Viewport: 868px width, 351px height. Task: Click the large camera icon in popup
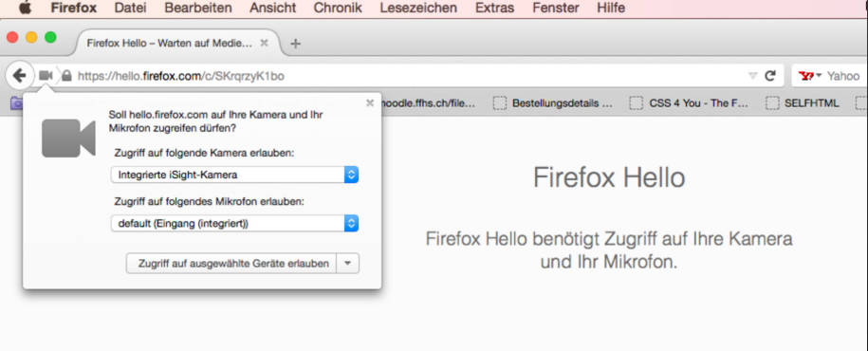point(68,138)
